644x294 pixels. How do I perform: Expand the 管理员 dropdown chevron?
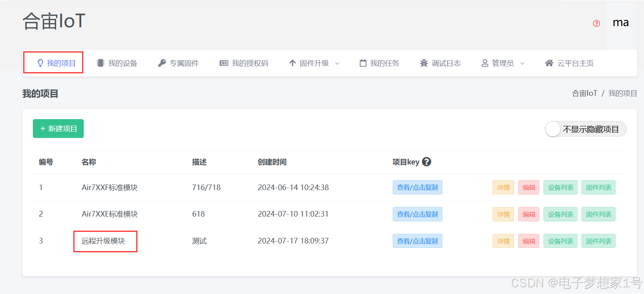pos(522,63)
